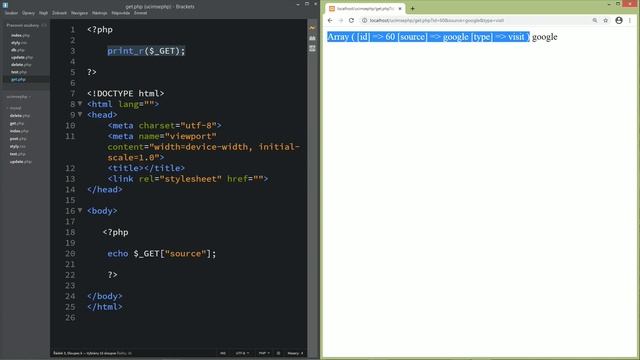Close the localhost get.php Chrome tab
640x360 pixels.
[x=400, y=9]
